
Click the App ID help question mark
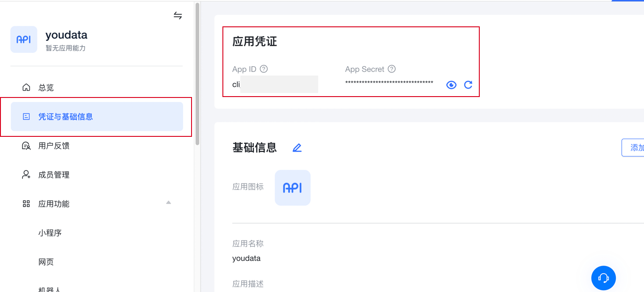264,69
